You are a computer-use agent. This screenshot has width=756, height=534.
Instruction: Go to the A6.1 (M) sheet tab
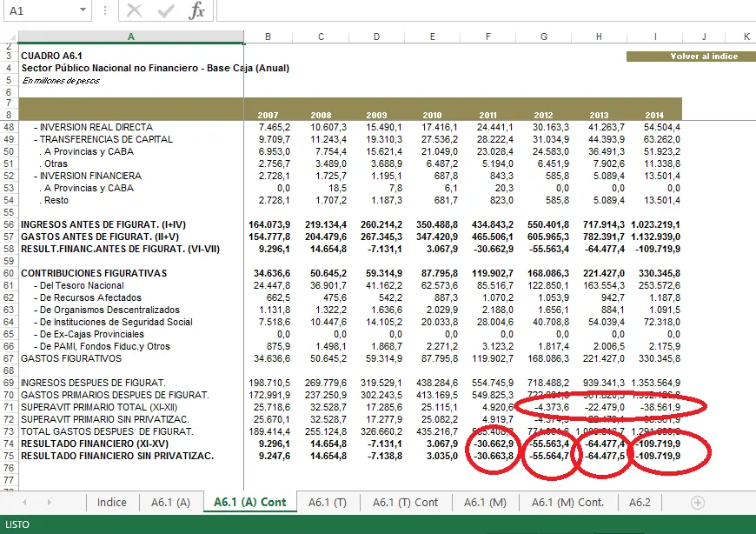coord(485,502)
